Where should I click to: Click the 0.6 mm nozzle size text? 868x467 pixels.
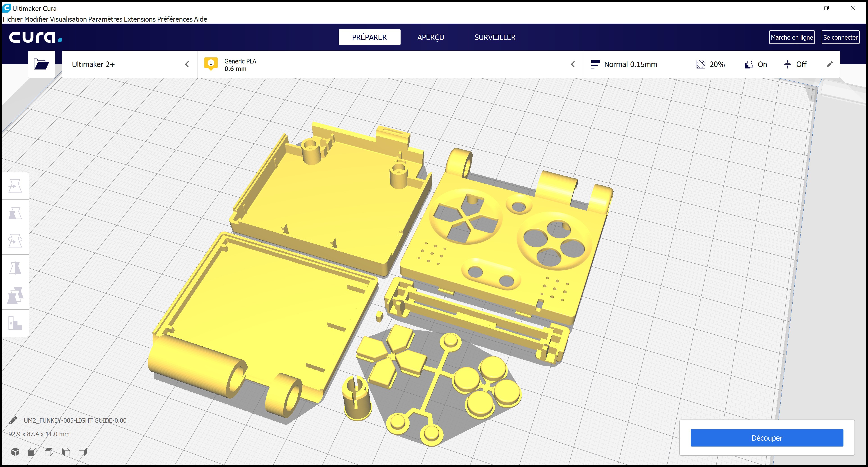point(235,69)
